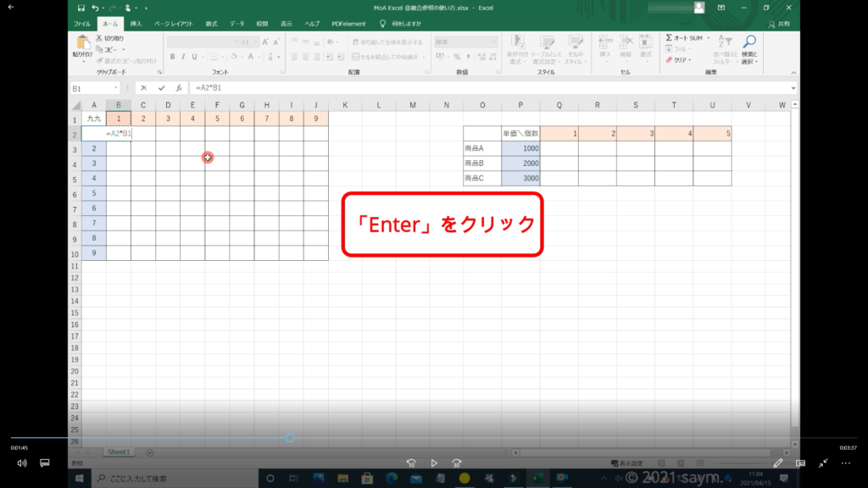Click the video progress slider handle

click(290, 438)
